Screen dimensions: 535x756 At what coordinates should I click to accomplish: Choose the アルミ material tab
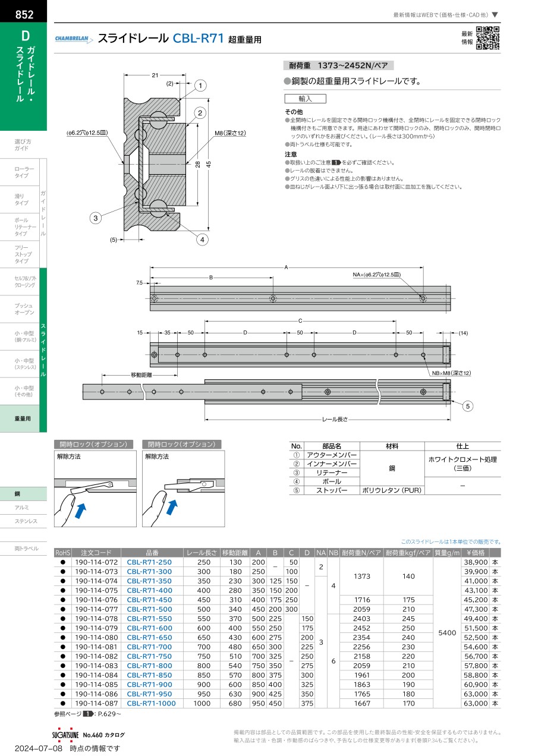pyautogui.click(x=23, y=507)
